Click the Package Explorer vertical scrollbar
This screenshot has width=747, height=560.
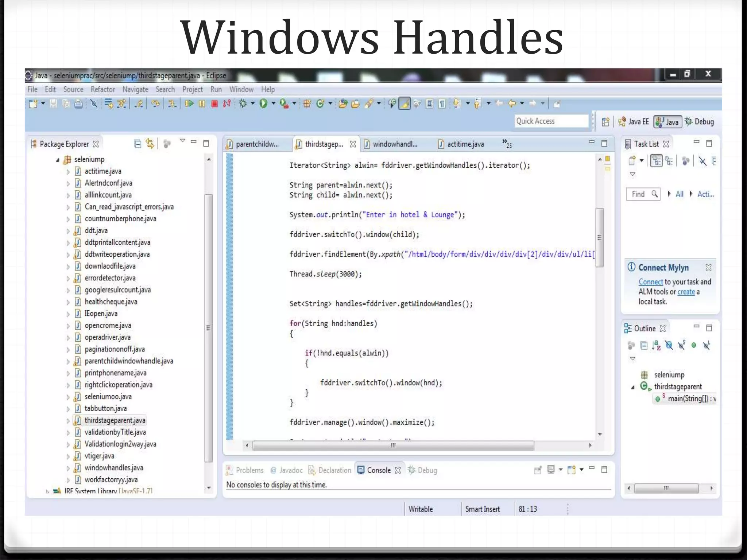pyautogui.click(x=209, y=327)
